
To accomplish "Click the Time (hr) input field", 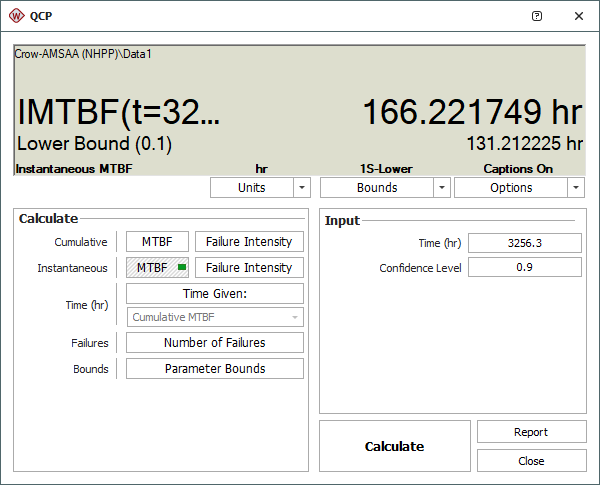I will (x=525, y=243).
